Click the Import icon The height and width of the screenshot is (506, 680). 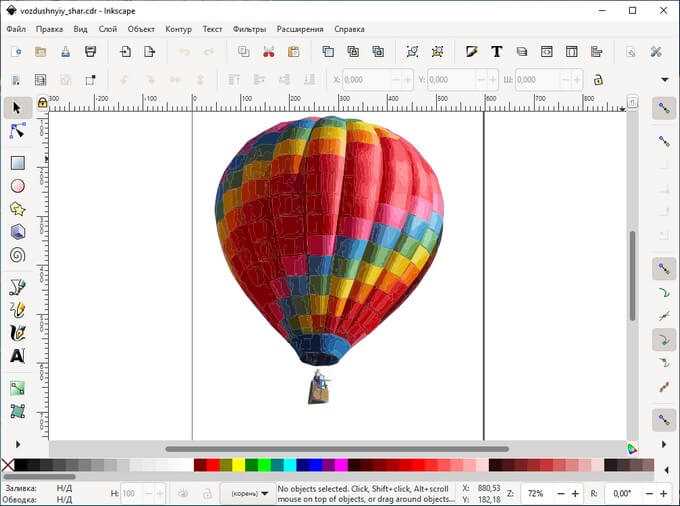(125, 52)
